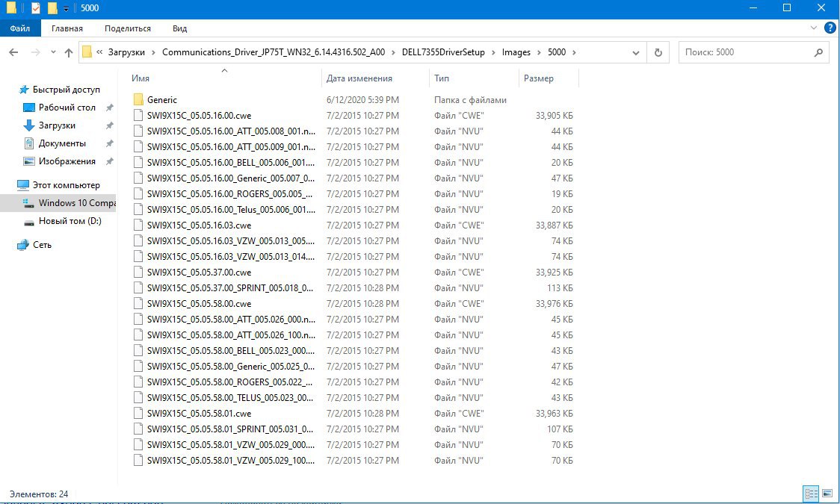The width and height of the screenshot is (840, 504).
Task: Go up one folder level arrow
Action: (69, 52)
